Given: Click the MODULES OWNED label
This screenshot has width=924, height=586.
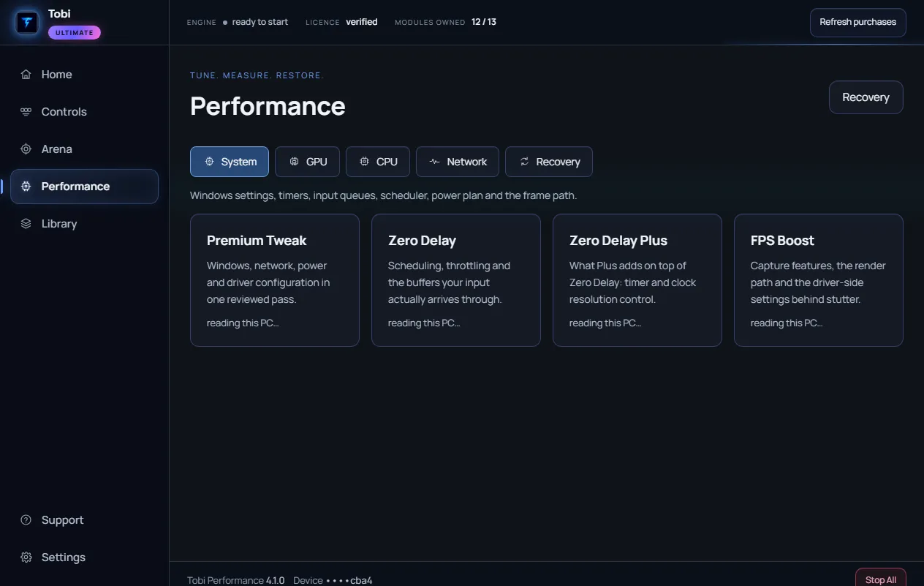Looking at the screenshot, I should tap(430, 23).
